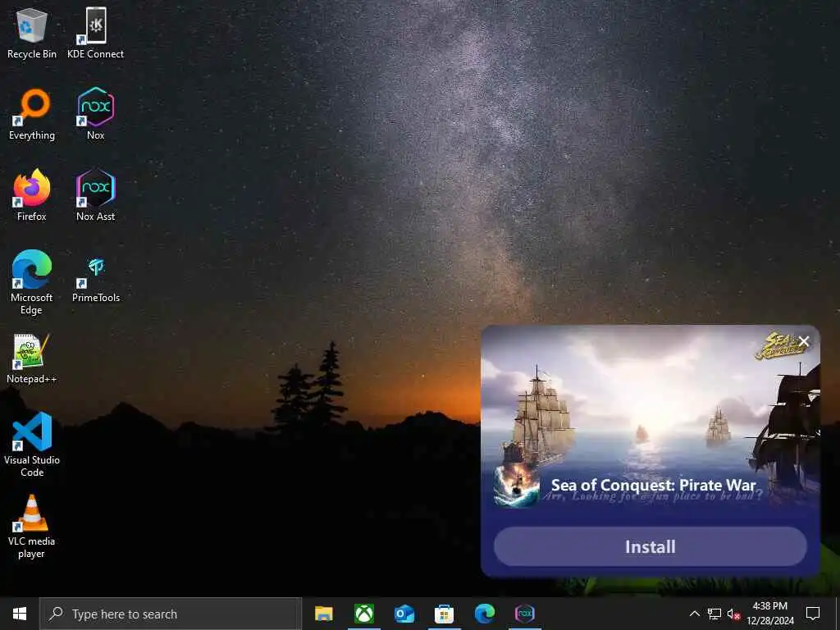Viewport: 840px width, 630px height.
Task: Click the muted volume tray icon
Action: (733, 614)
